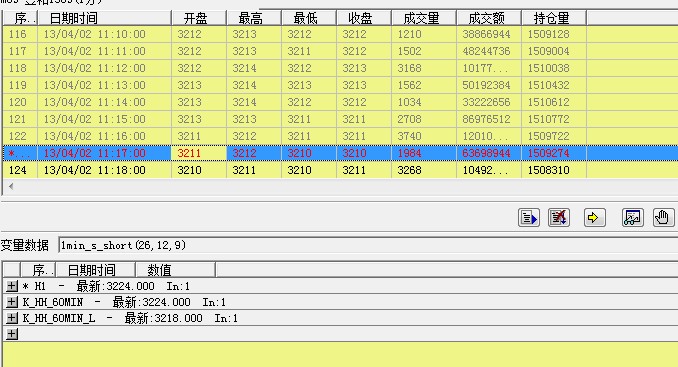Click turnover 33222656 in row 120
The height and width of the screenshot is (367, 678).
(486, 102)
